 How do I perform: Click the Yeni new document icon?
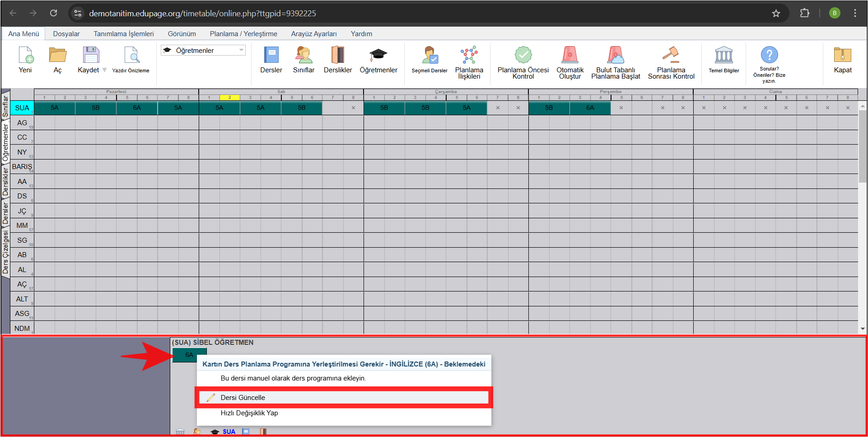[26, 55]
